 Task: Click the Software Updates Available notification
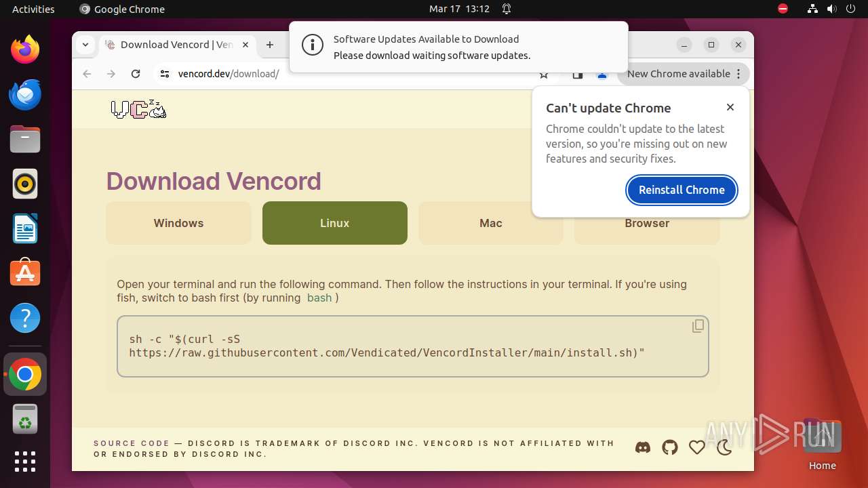click(x=458, y=47)
